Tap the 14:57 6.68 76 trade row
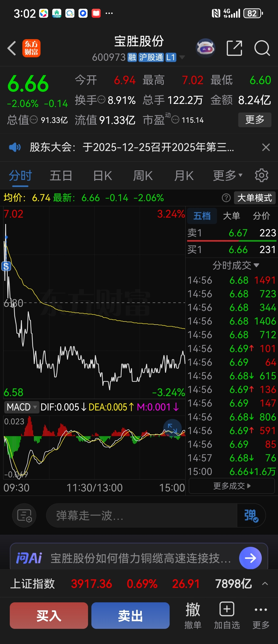The height and width of the screenshot is (644, 278). click(232, 458)
